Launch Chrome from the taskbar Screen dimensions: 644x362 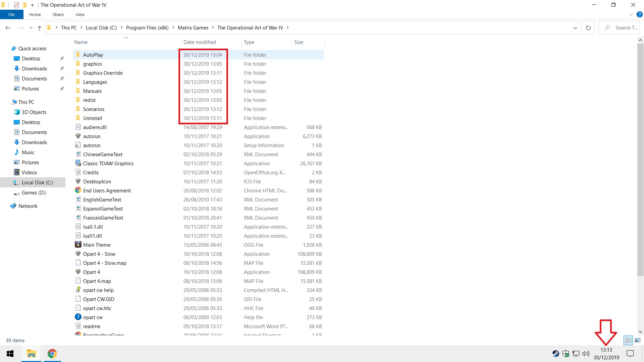point(52,354)
